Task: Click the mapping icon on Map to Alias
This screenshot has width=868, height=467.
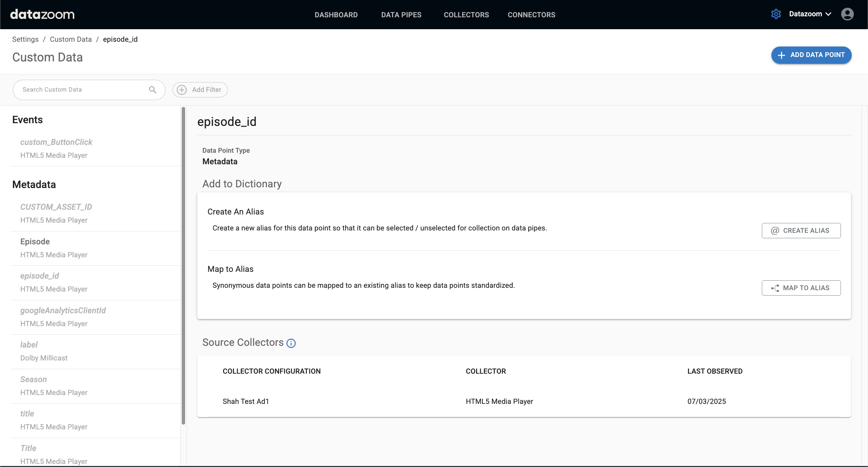Action: pos(775,288)
